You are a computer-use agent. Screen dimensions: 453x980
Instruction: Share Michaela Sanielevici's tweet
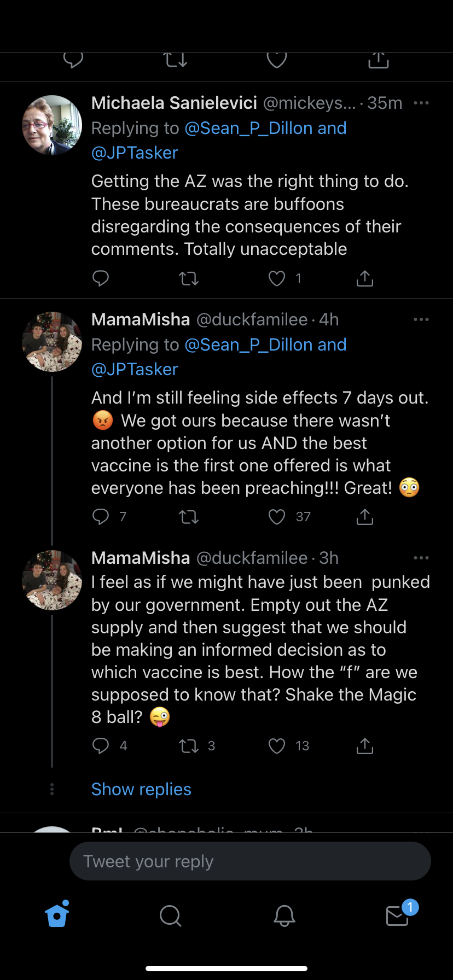(364, 278)
